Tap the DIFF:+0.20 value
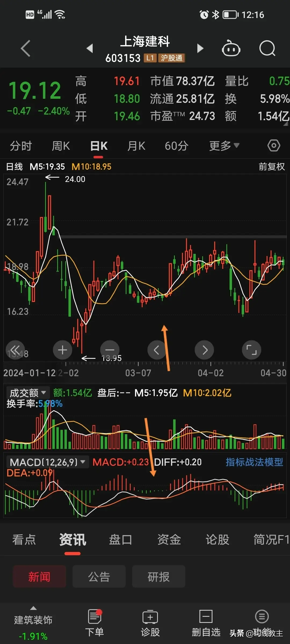290x644 pixels. tap(178, 462)
